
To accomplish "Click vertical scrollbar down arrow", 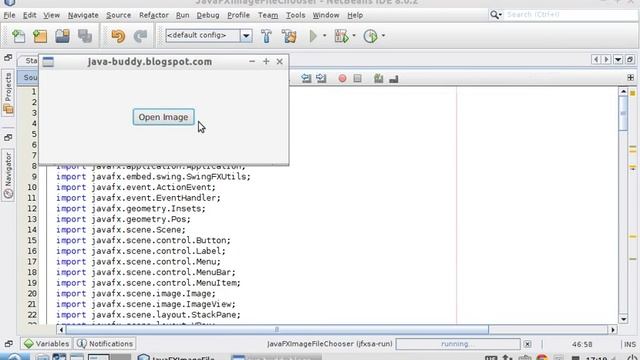I will pos(623,319).
